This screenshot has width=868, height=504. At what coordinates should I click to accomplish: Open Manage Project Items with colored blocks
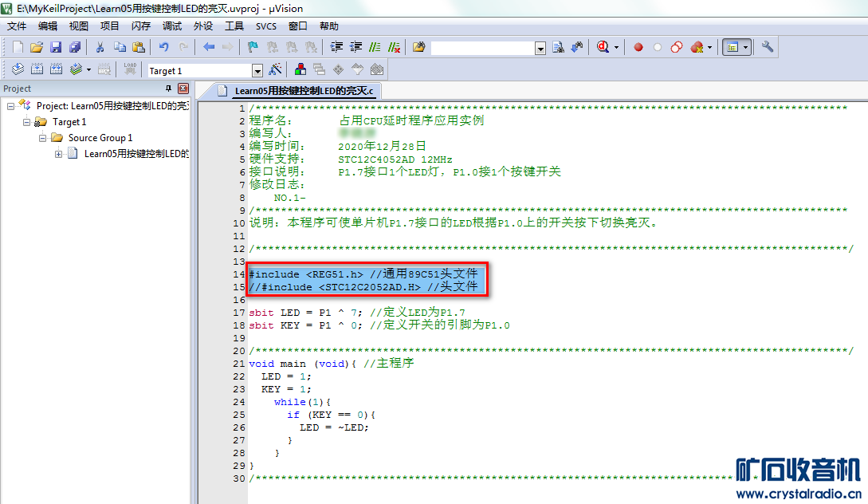point(300,70)
